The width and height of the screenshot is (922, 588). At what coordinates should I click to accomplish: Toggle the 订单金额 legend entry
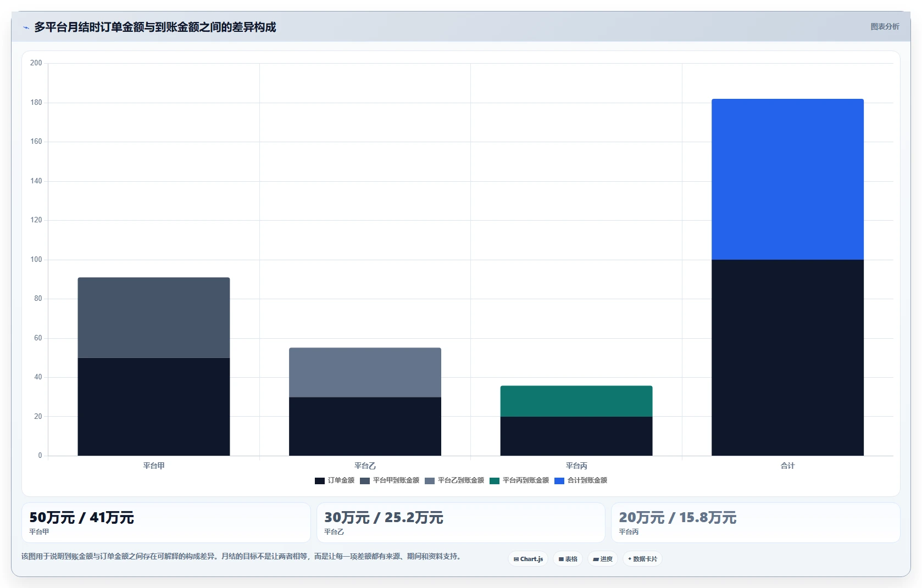pos(335,480)
